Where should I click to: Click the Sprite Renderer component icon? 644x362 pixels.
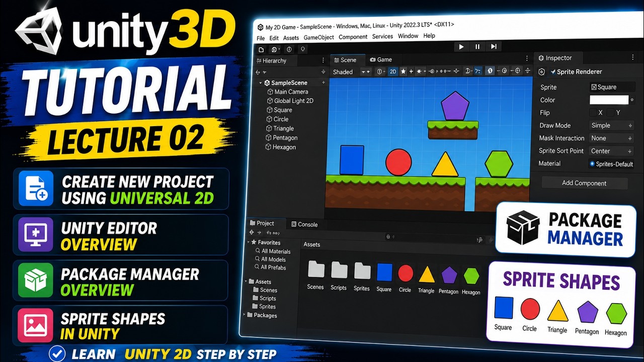point(541,72)
